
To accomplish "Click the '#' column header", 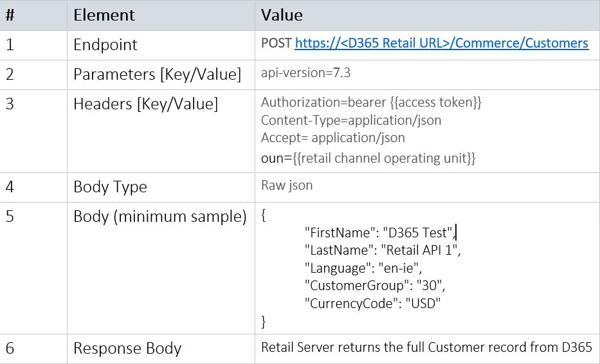I will point(10,15).
